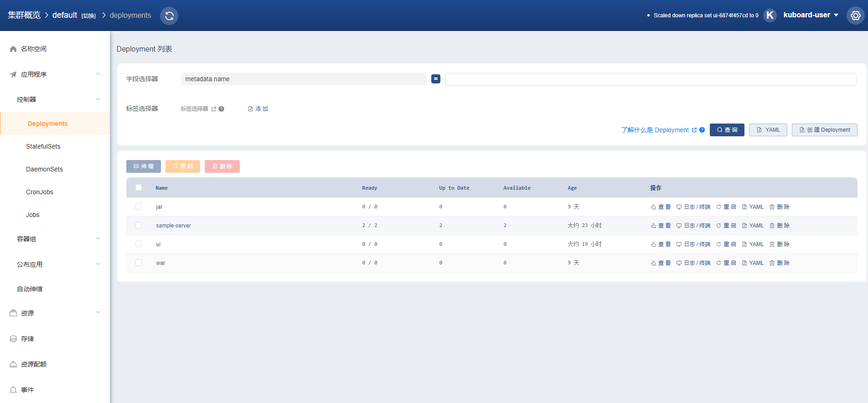868x403 pixels.
Task: Go to CronJobs in the sidebar
Action: [40, 192]
